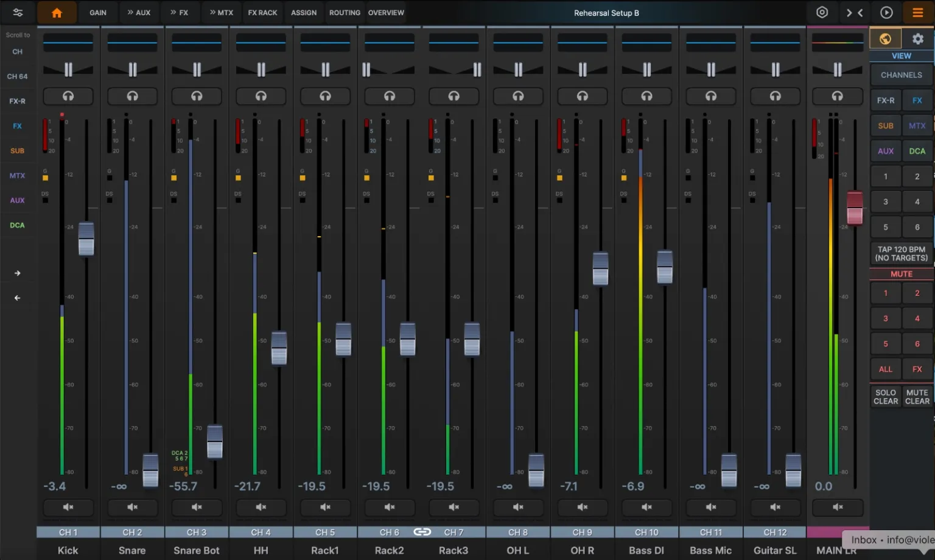Click the settings gear in right panel
Viewport: 935px width, 560px height.
(917, 39)
